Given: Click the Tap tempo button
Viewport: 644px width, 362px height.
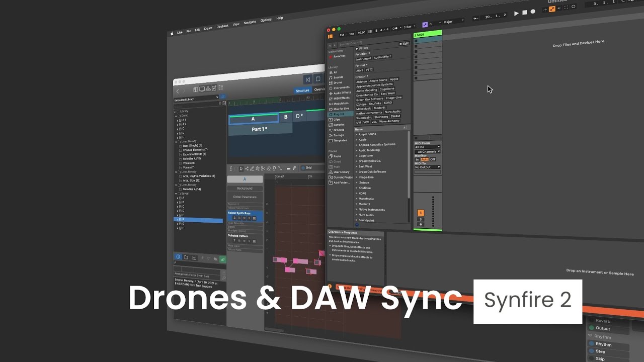Looking at the screenshot, I should [x=351, y=34].
